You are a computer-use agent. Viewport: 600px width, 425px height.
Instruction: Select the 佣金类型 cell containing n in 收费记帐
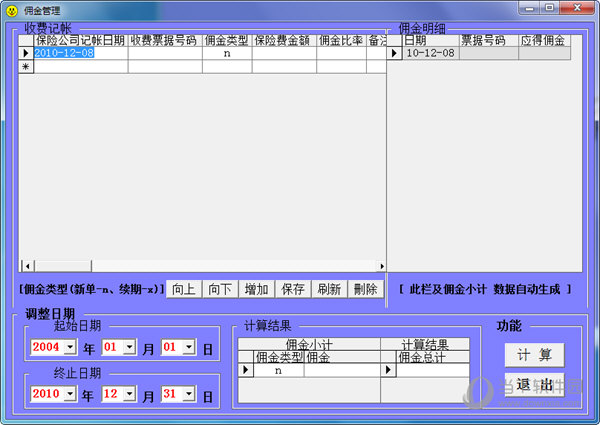[227, 53]
